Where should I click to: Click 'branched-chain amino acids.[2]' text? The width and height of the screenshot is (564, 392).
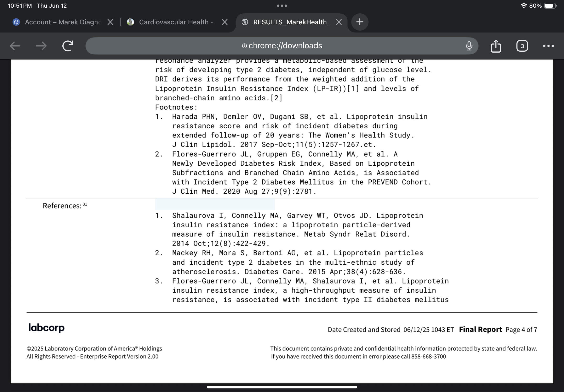tap(219, 98)
